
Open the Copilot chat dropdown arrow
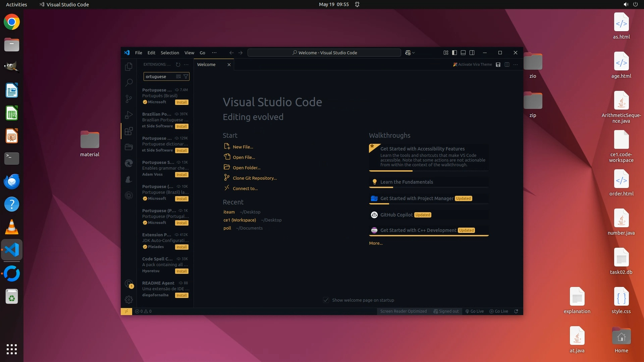tap(414, 53)
